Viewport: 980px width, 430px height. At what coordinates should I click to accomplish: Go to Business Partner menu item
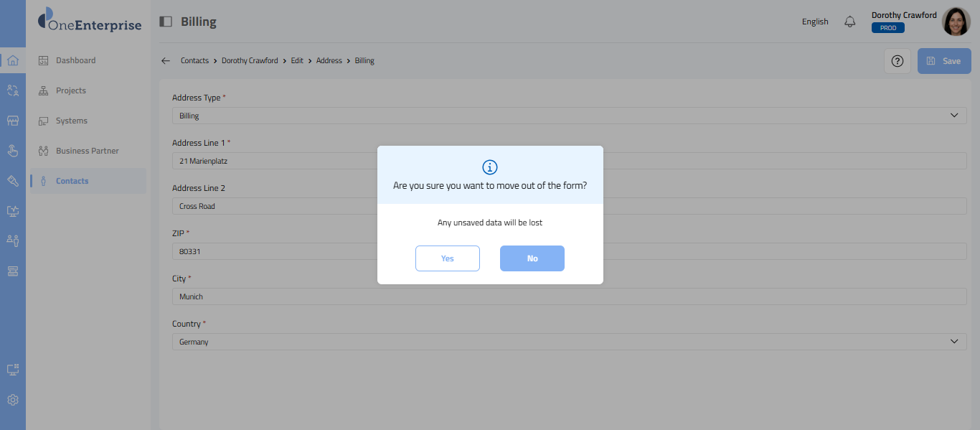click(x=87, y=151)
